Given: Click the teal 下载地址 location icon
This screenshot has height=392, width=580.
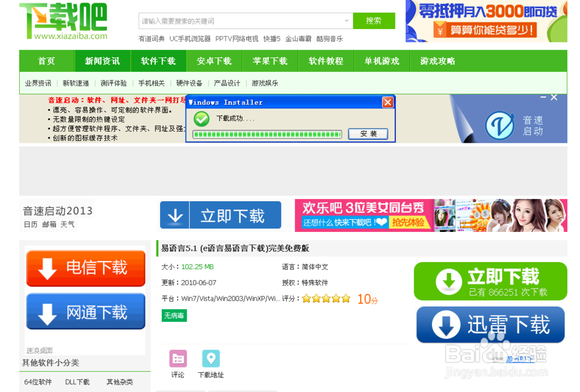Looking at the screenshot, I should point(211,359).
